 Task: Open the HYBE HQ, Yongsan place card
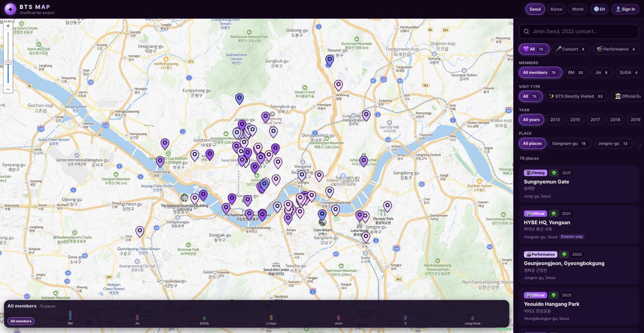pyautogui.click(x=579, y=225)
